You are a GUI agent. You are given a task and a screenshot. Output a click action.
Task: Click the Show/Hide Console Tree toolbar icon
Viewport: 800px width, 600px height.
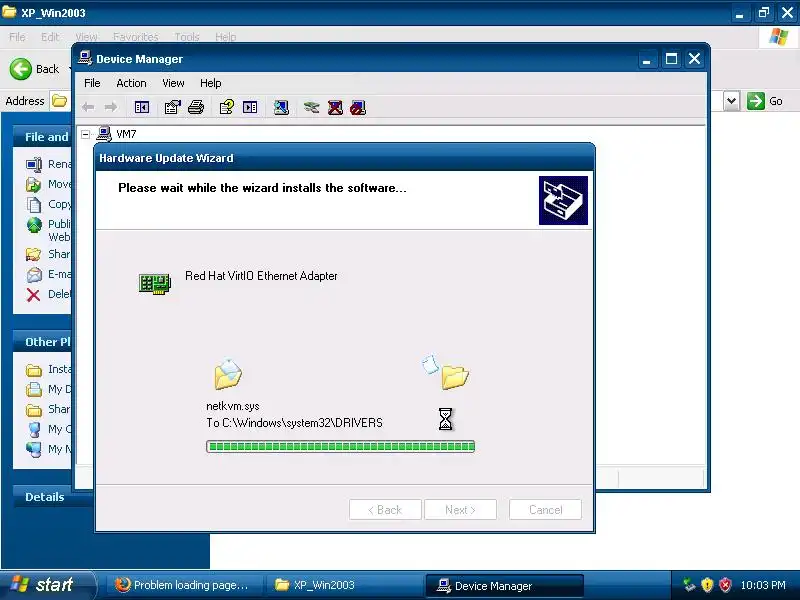[x=142, y=107]
